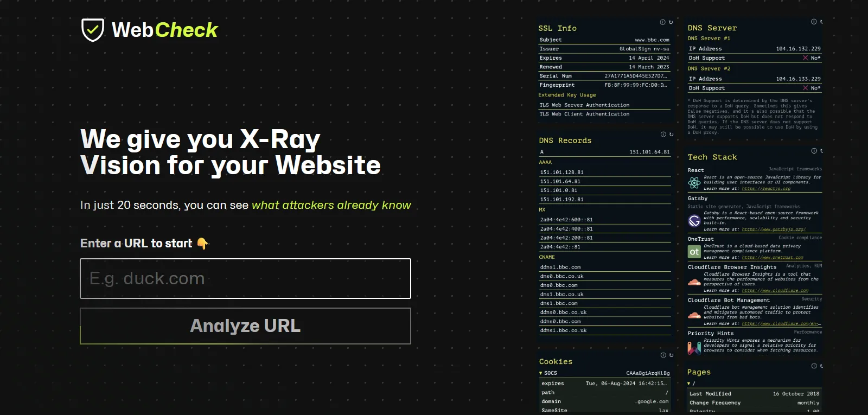Follow the onetrust.com learn more link
Viewport: 868px width, 415px height.
tap(773, 258)
